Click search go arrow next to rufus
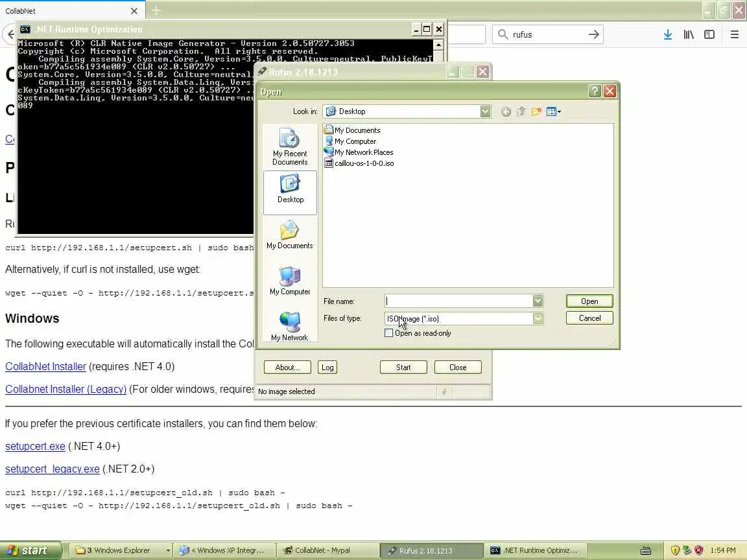Image resolution: width=747 pixels, height=560 pixels. 593,34
